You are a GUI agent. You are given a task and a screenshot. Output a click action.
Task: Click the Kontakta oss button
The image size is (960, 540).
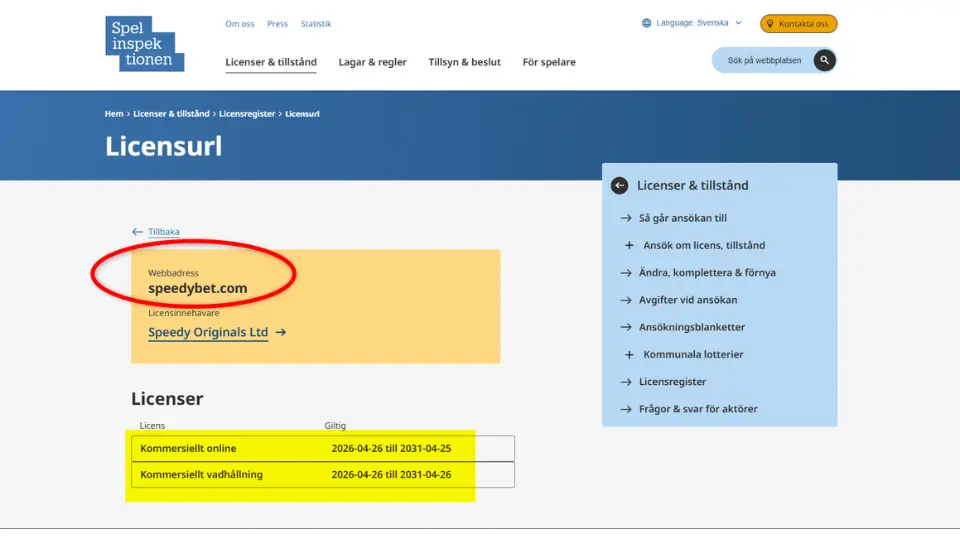[x=798, y=24]
